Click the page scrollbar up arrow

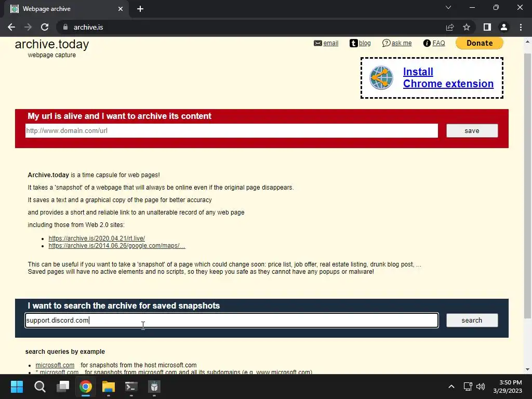528,42
